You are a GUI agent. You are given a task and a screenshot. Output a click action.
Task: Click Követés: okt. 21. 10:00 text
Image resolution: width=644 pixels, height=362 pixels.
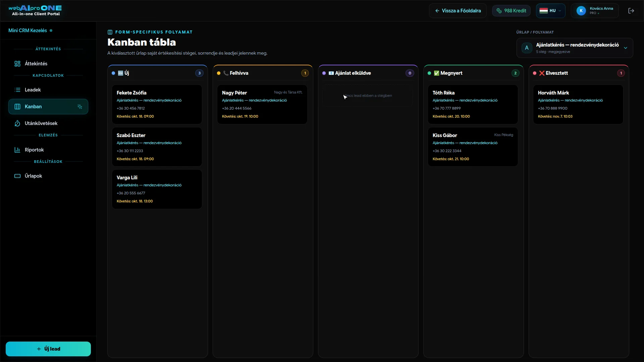tap(451, 159)
